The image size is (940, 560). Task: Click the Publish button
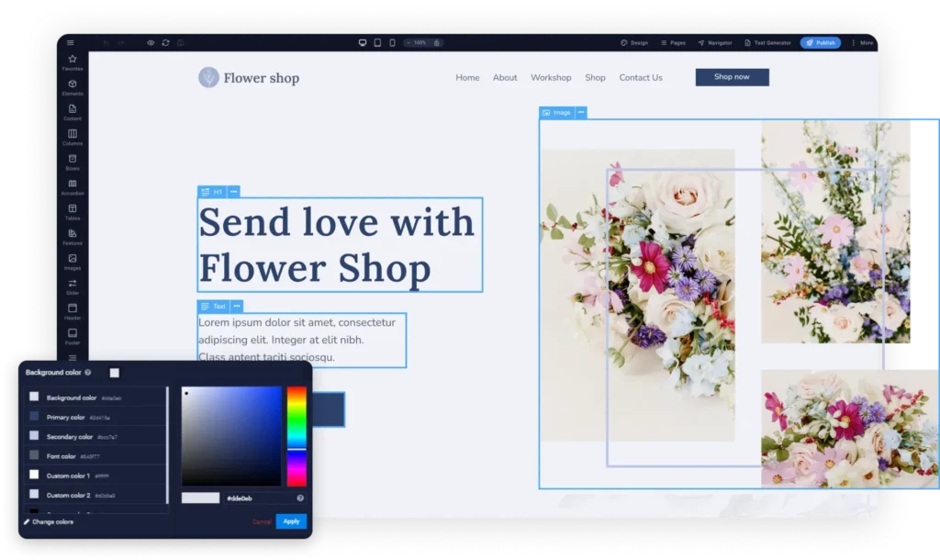click(x=819, y=42)
